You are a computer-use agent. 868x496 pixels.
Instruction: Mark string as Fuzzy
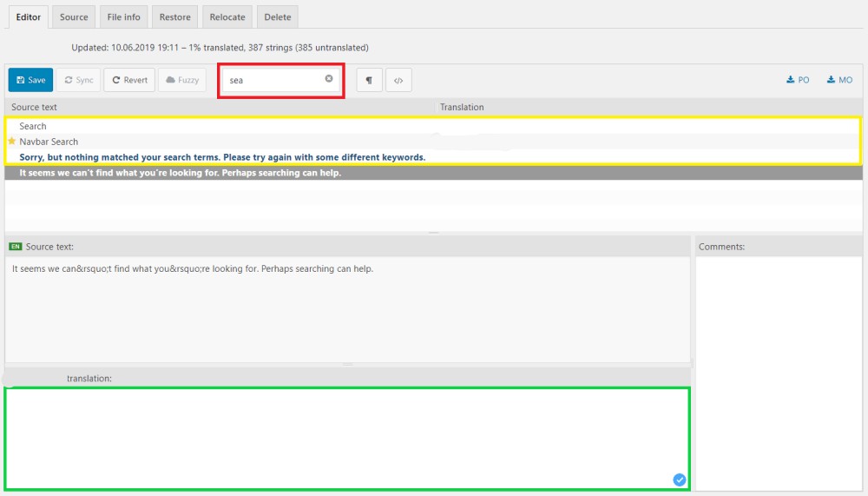tap(181, 80)
